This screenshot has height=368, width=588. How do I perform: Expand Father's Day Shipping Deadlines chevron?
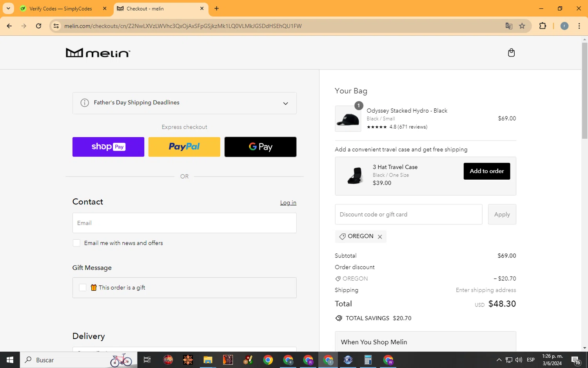285,104
